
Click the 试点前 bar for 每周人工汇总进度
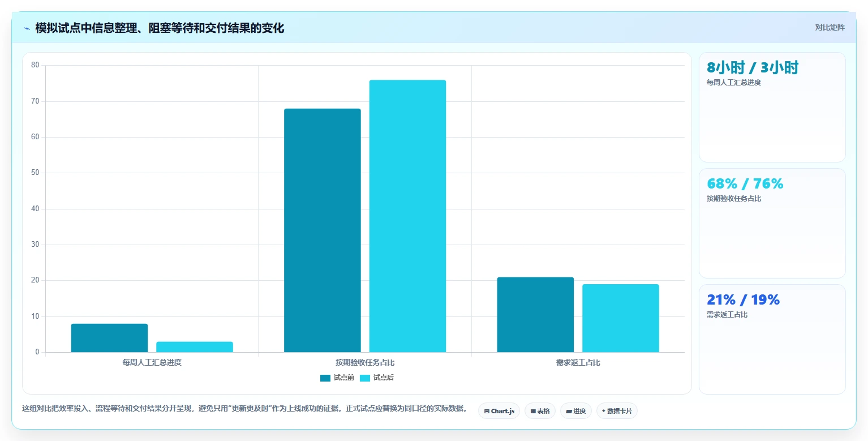pos(109,338)
